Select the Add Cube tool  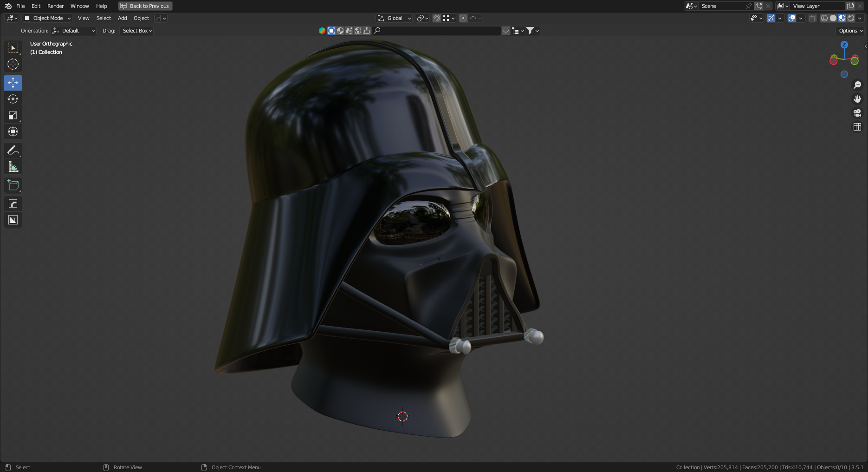tap(13, 185)
